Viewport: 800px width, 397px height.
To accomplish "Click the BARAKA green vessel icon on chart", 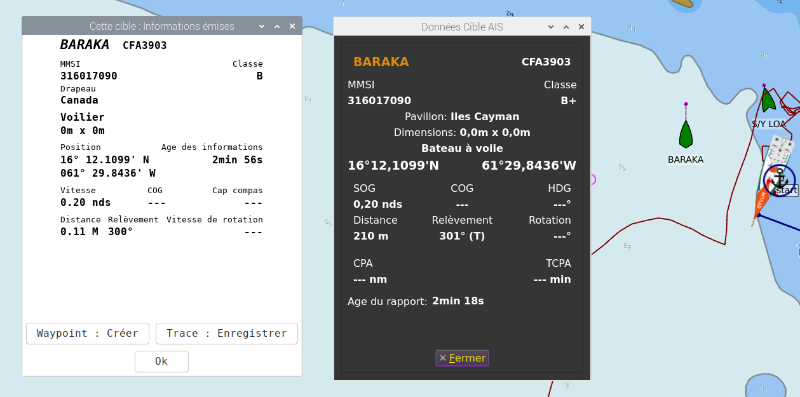I will click(686, 134).
